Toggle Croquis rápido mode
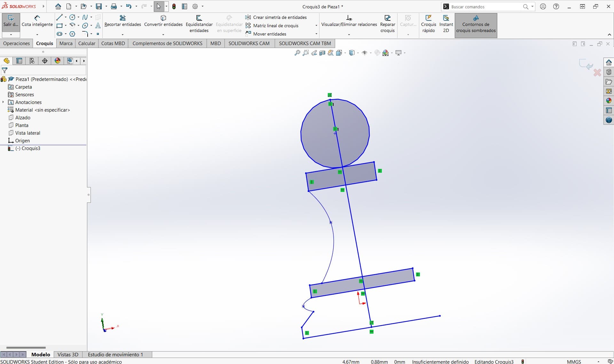The width and height of the screenshot is (614, 364). (x=429, y=24)
